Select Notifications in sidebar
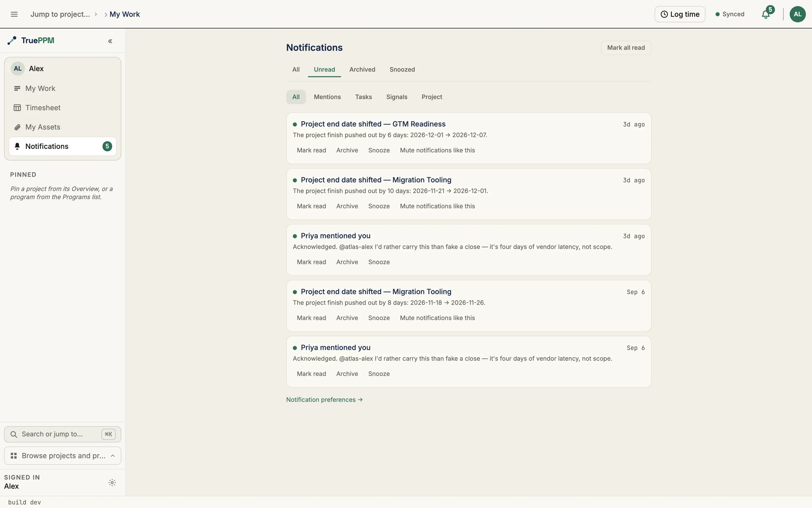812x508 pixels. 62,146
